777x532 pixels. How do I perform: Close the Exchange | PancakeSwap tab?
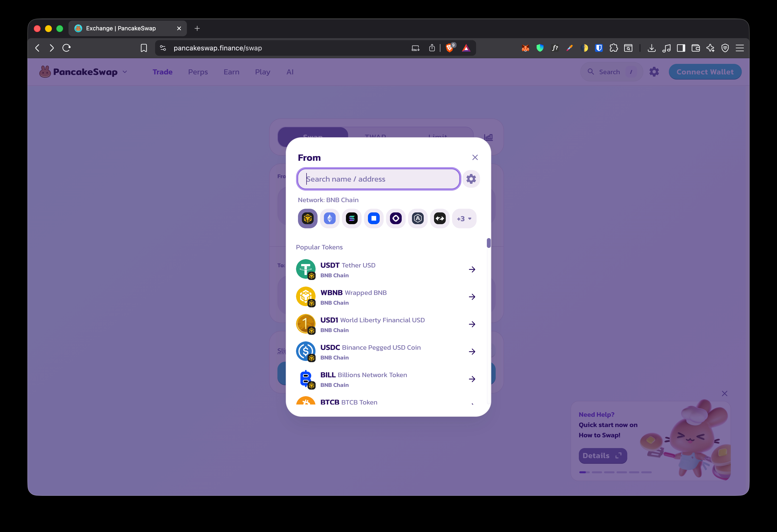pyautogui.click(x=179, y=28)
